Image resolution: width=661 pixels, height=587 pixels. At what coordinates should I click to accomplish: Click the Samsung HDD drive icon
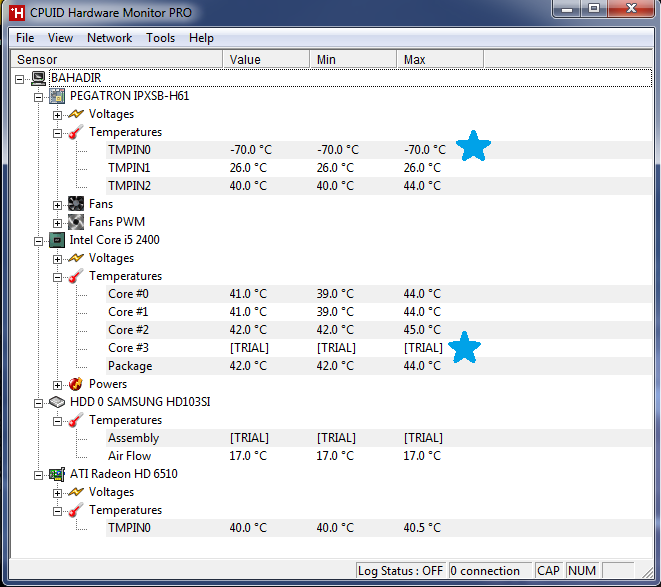pyautogui.click(x=57, y=402)
